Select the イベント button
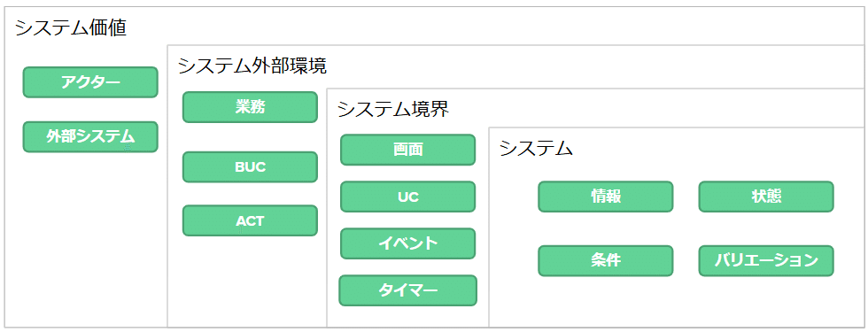This screenshot has width=868, height=332. [408, 243]
